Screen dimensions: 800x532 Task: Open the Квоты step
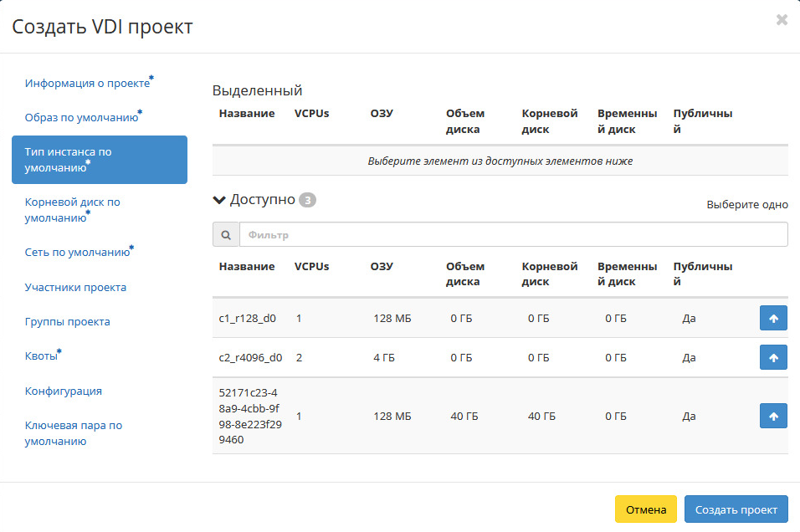click(41, 356)
